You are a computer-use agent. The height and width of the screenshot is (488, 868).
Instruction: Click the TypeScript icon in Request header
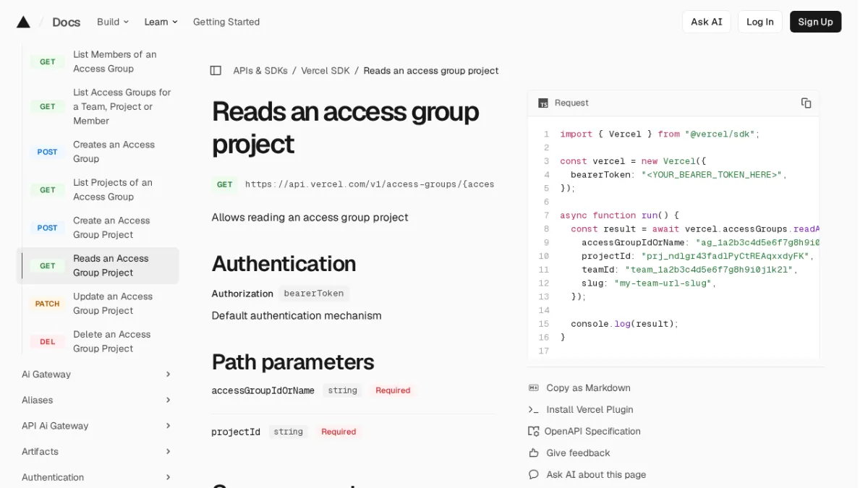tap(543, 103)
